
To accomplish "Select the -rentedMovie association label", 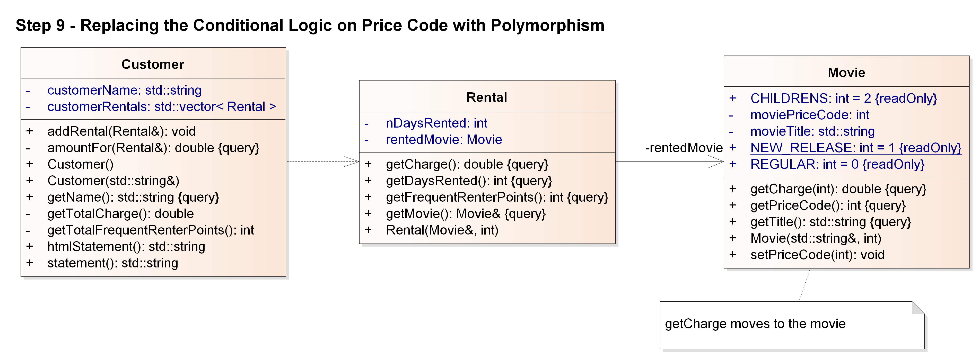I will click(684, 148).
